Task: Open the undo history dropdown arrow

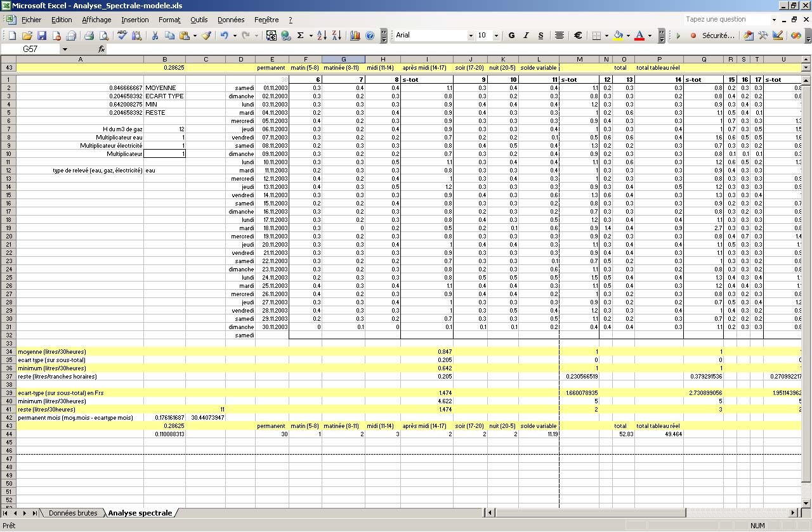Action: [235, 36]
